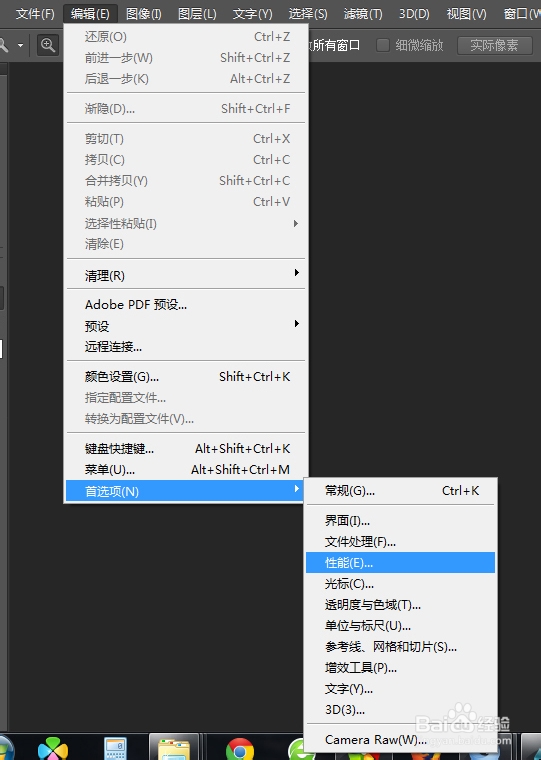Viewport: 541px width, 760px height.
Task: Expand the 选择性粘贴(I) submenu
Action: 186,223
